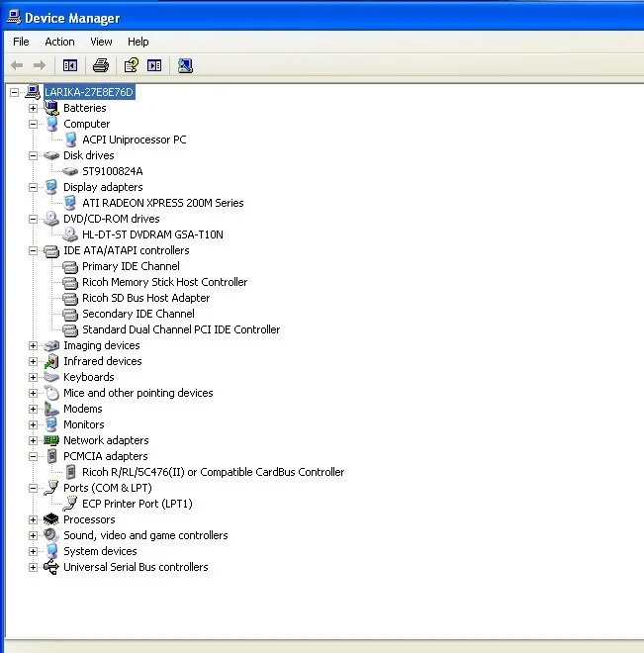Click the Monitors category icon

click(51, 424)
